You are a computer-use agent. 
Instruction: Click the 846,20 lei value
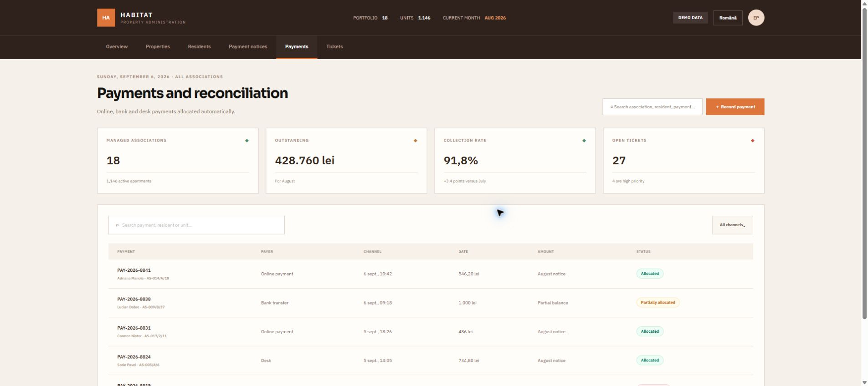tap(469, 274)
